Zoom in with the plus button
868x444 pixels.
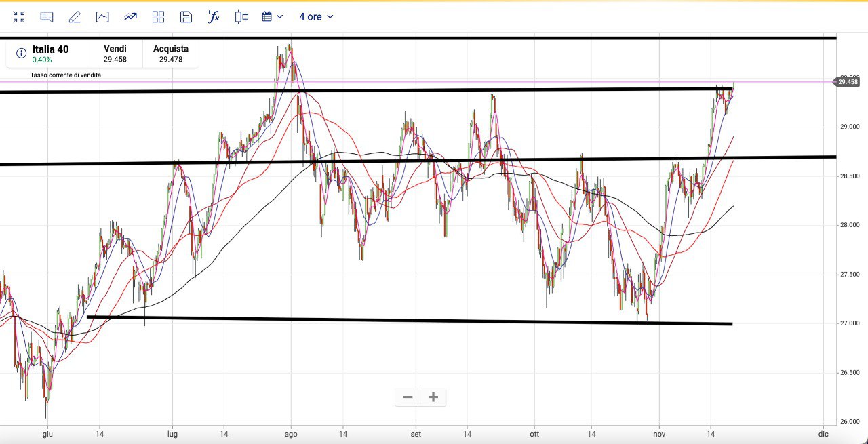pos(433,397)
